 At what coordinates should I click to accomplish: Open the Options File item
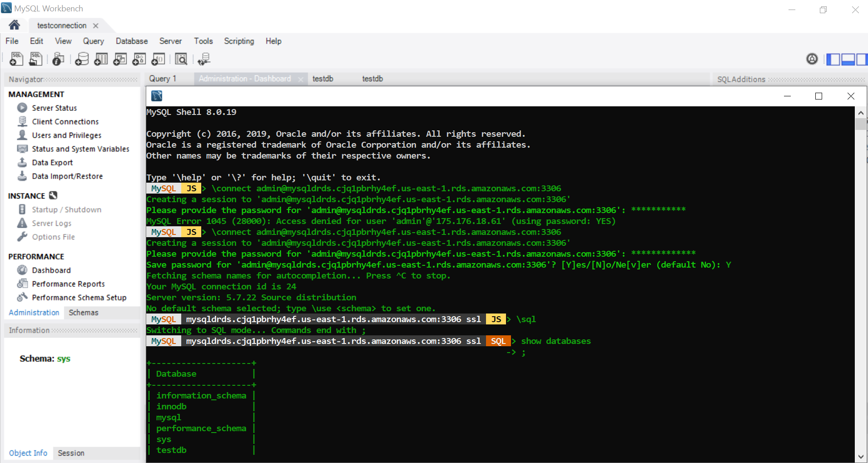(53, 237)
